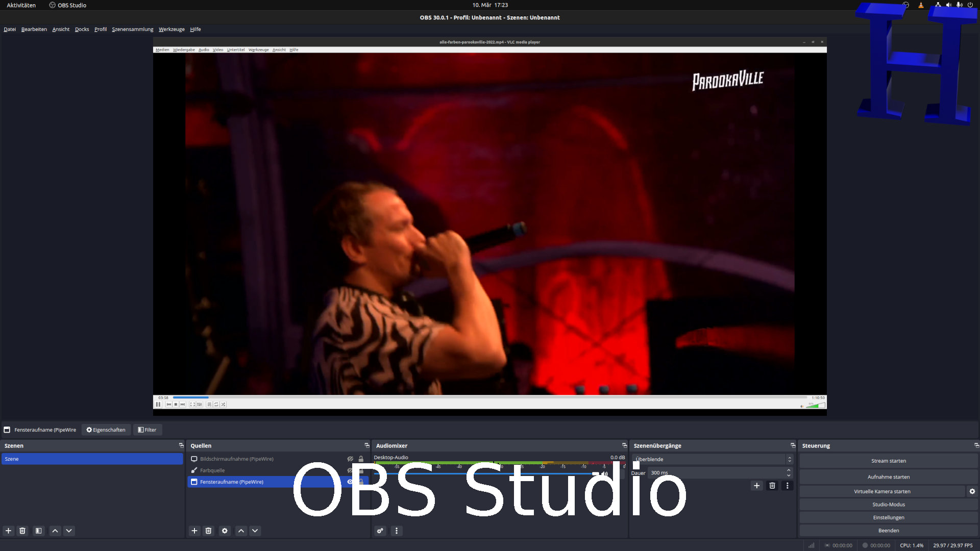
Task: Add a new source in Quellen
Action: pyautogui.click(x=194, y=531)
